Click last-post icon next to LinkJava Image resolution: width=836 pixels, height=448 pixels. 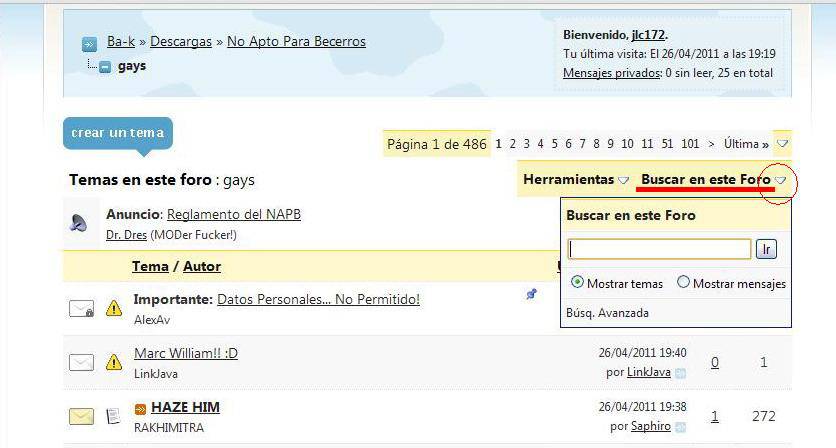tap(680, 373)
